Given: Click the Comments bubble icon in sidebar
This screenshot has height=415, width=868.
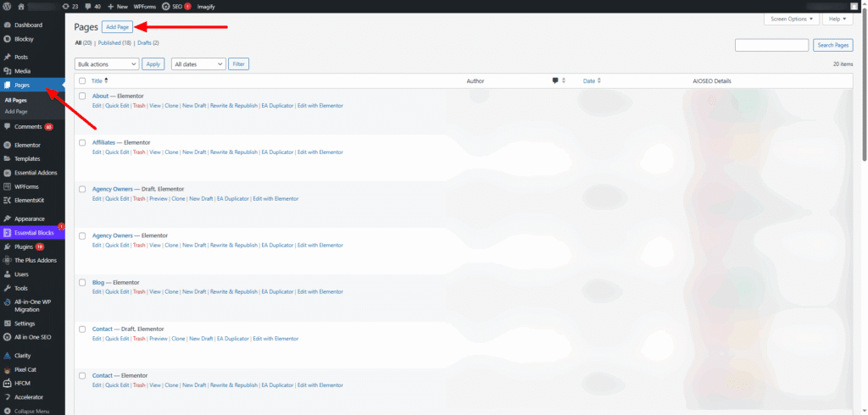Looking at the screenshot, I should click(x=7, y=127).
